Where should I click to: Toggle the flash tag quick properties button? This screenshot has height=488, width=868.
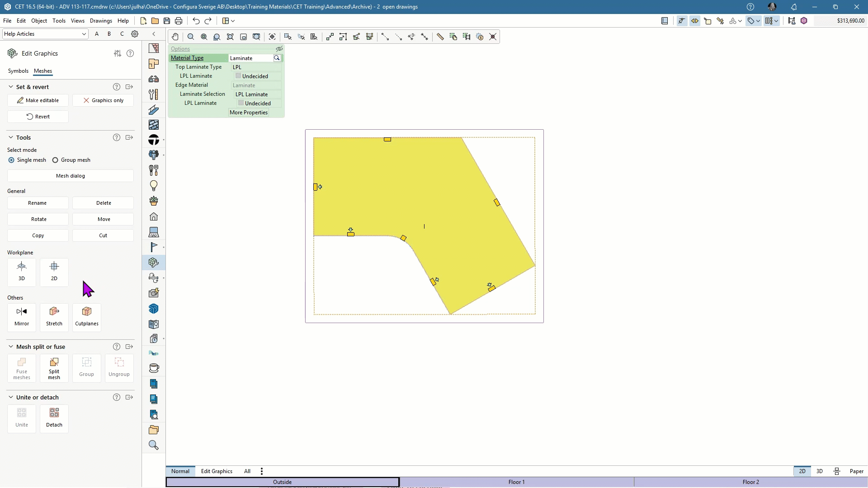click(x=721, y=21)
